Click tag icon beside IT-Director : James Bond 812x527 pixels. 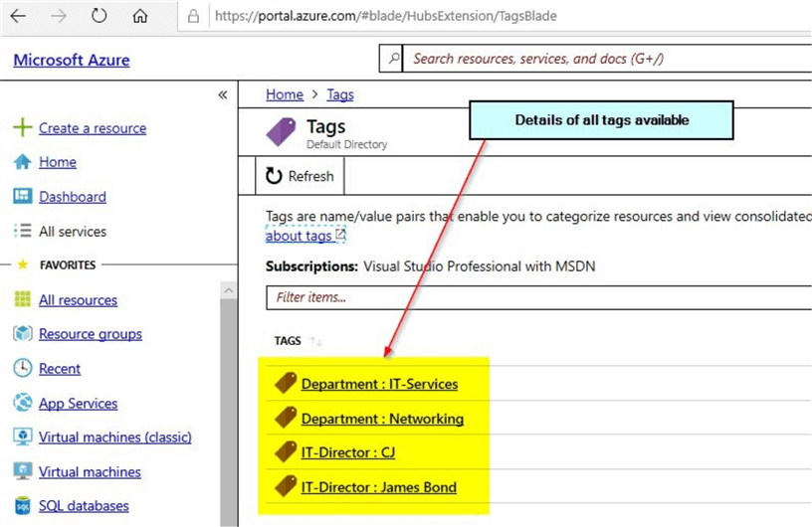[286, 486]
